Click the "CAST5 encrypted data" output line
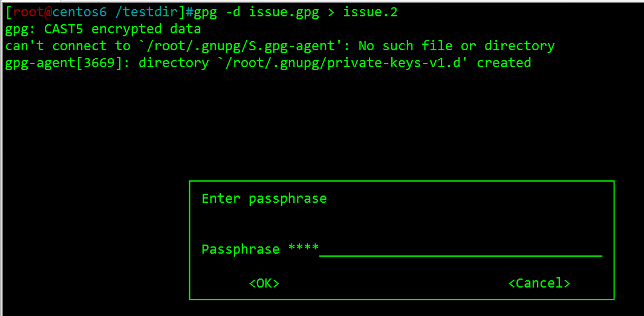 click(122, 30)
